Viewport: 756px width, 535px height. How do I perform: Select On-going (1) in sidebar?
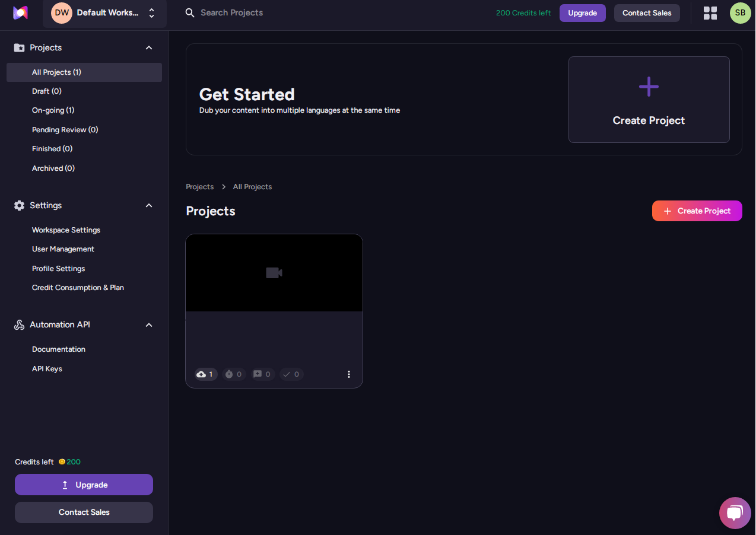pos(53,110)
